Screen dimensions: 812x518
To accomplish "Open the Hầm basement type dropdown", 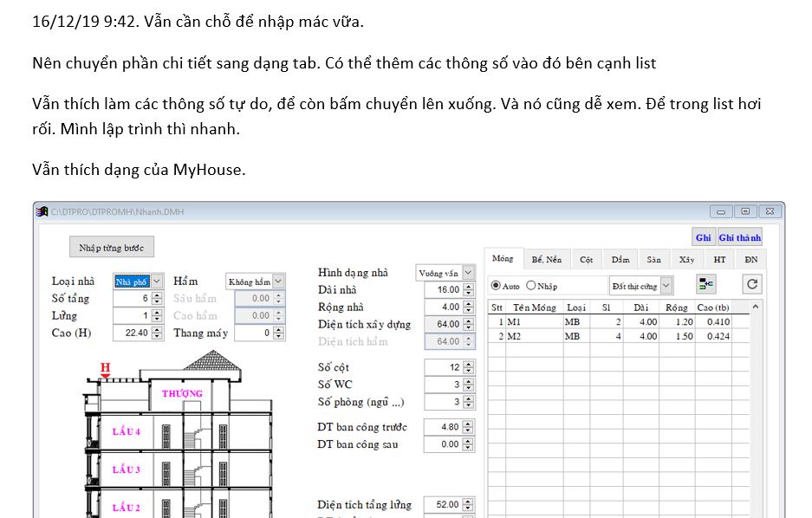I will (277, 282).
